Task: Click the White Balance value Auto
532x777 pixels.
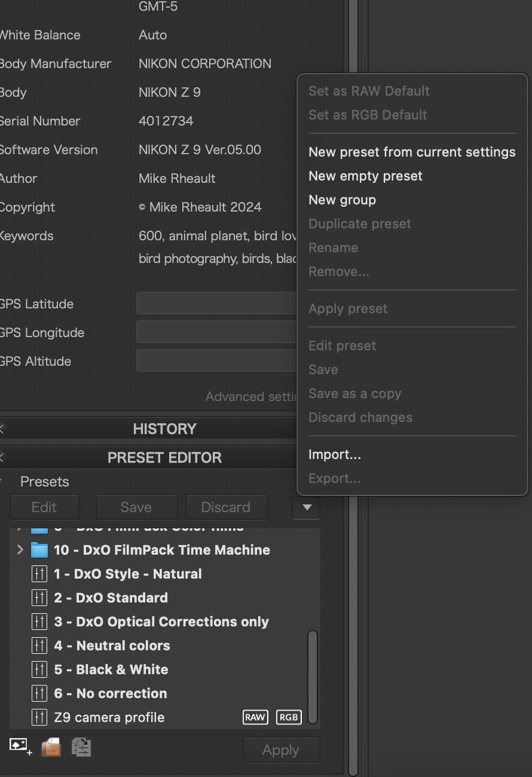Action: point(153,35)
